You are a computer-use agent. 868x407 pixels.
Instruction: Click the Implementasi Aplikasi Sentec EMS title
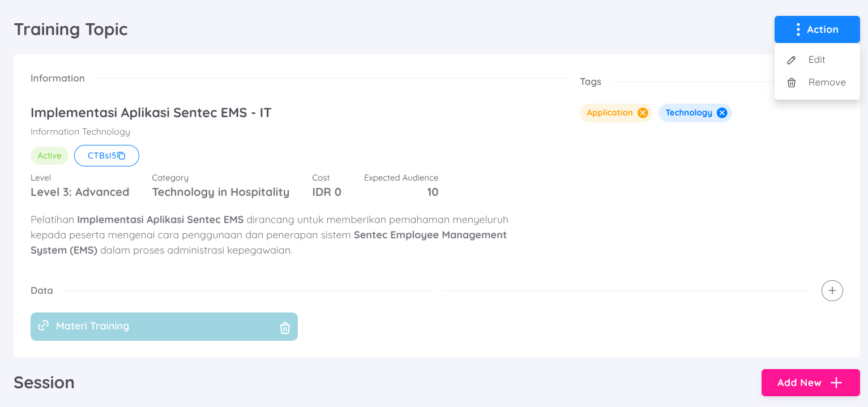tap(151, 113)
